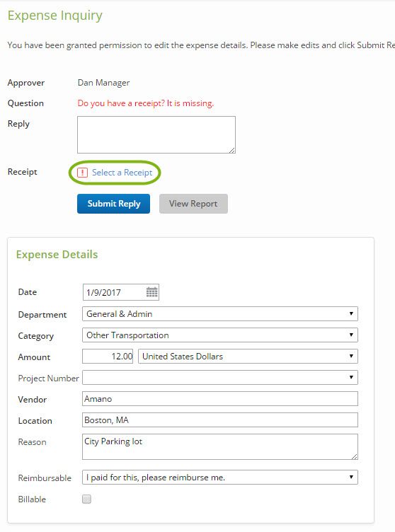Click the Vendor field containing Amano
The width and height of the screenshot is (395, 532).
pos(220,399)
